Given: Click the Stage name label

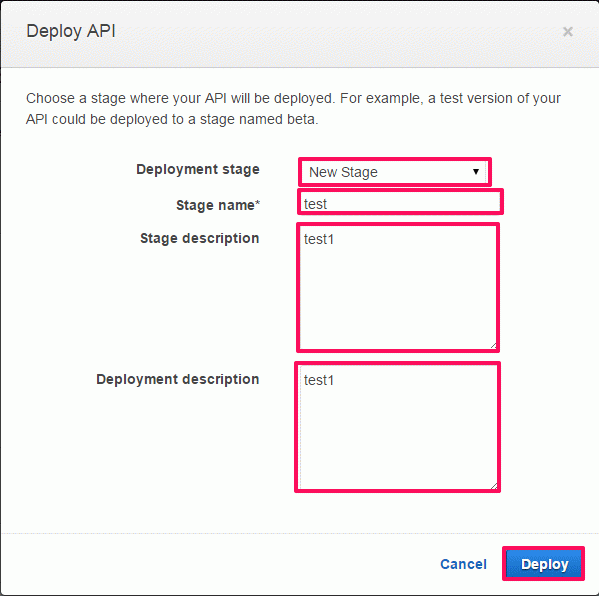Looking at the screenshot, I should [x=218, y=205].
